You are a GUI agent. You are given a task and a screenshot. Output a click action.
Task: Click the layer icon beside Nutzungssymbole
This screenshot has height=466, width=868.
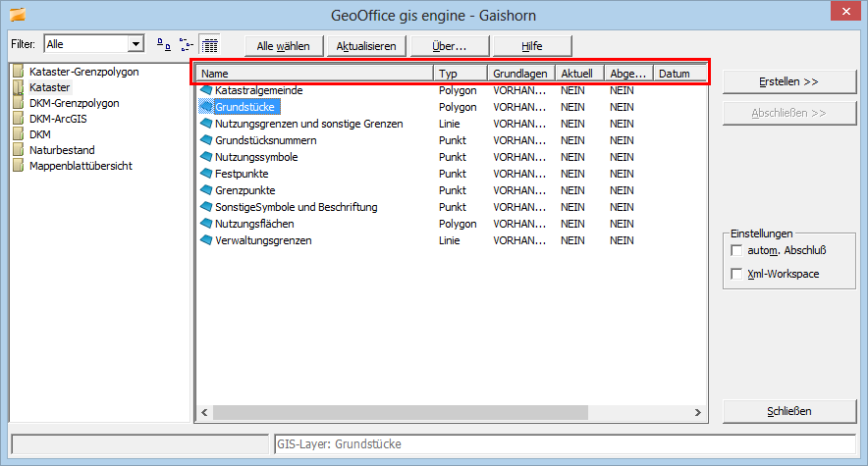tap(206, 156)
